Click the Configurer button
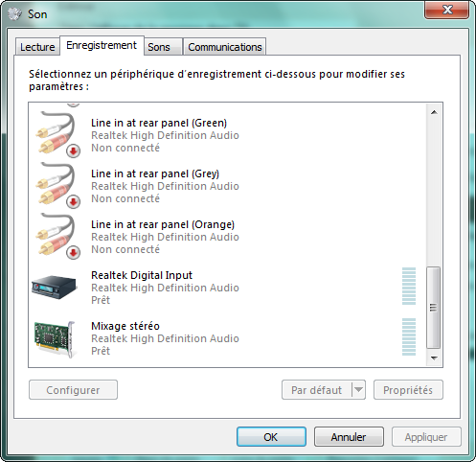This screenshot has height=462, width=476. coord(73,390)
